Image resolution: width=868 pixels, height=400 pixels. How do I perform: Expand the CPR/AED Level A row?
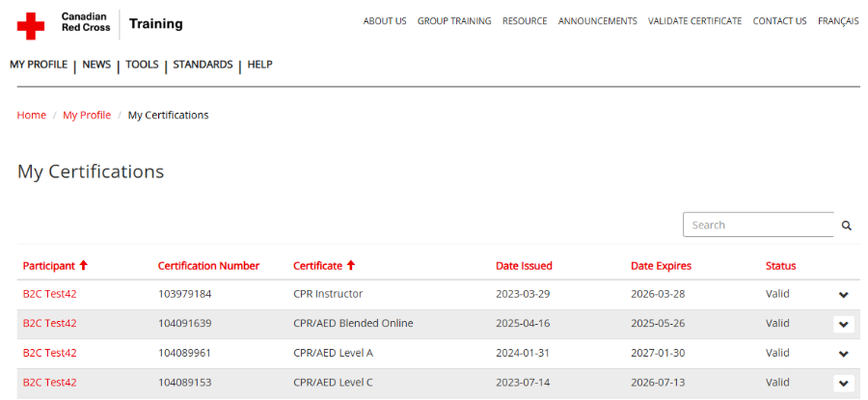point(844,354)
